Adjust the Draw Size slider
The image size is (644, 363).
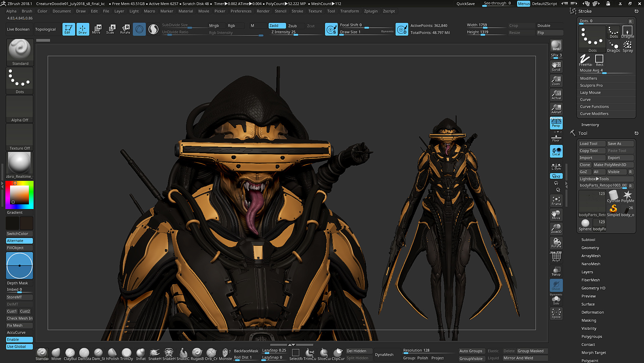[366, 32]
